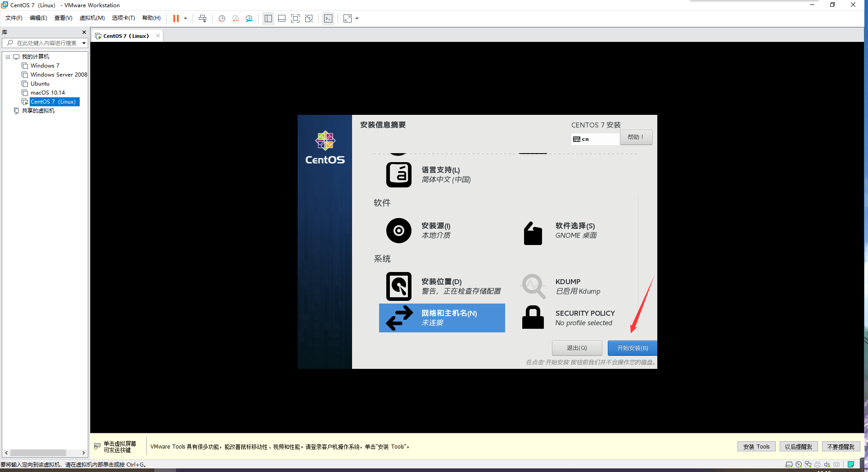Select 我的计算机 in the library tree
868x472 pixels.
click(36, 57)
